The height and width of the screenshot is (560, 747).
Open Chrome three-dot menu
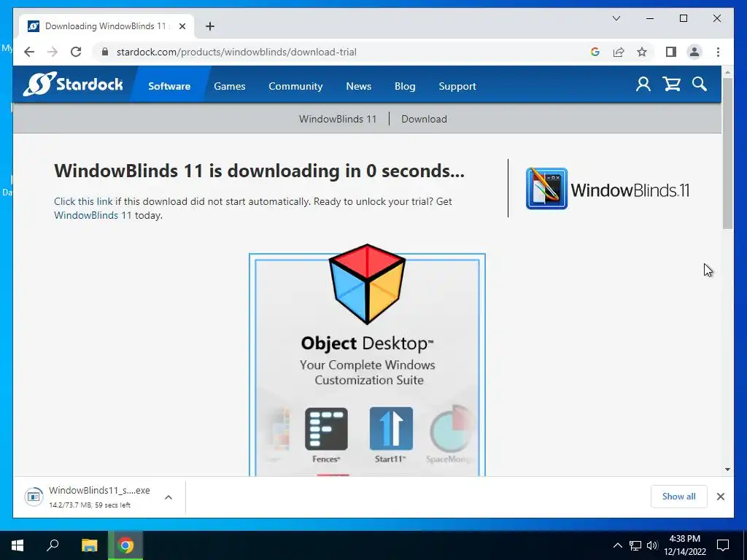718,52
